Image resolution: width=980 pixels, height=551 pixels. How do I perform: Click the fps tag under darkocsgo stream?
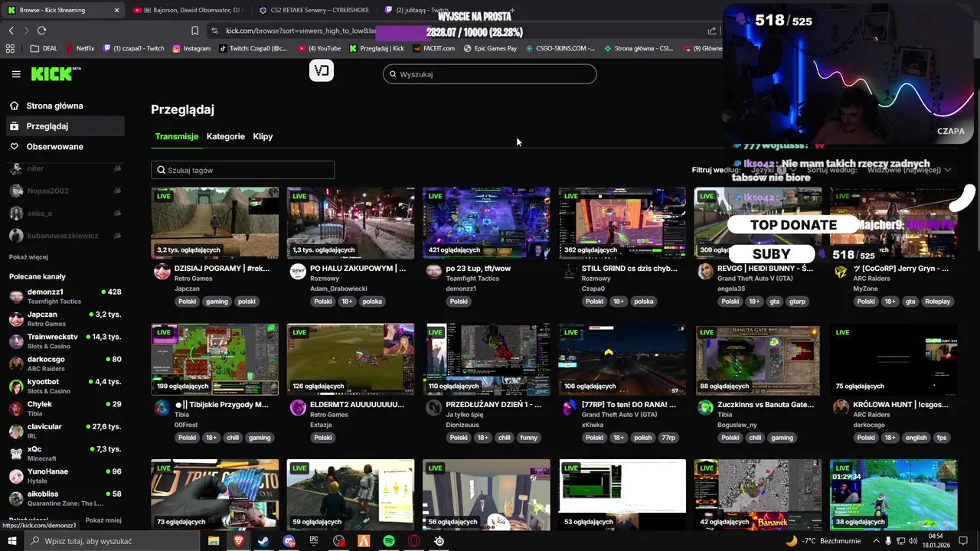[x=942, y=438]
